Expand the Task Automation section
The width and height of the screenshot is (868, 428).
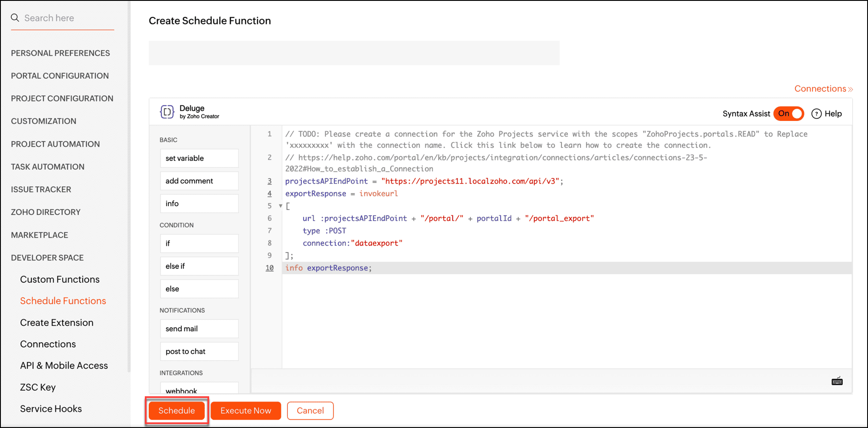(x=48, y=167)
